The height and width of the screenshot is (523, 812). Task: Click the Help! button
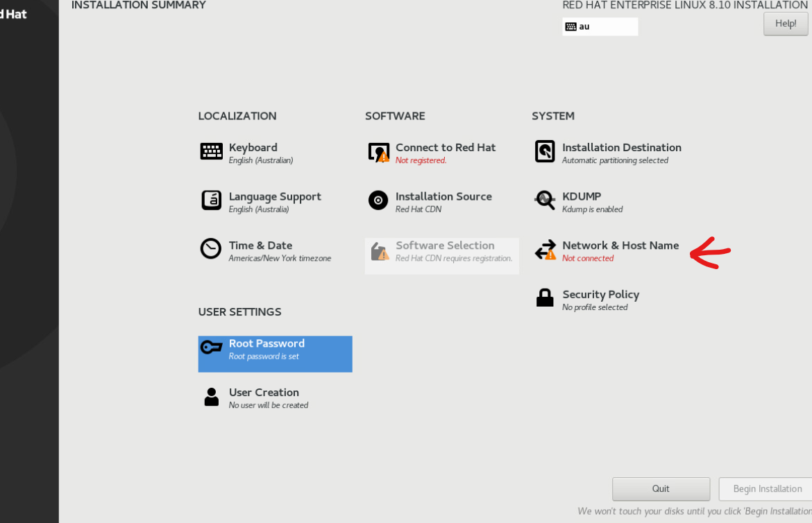click(x=786, y=24)
